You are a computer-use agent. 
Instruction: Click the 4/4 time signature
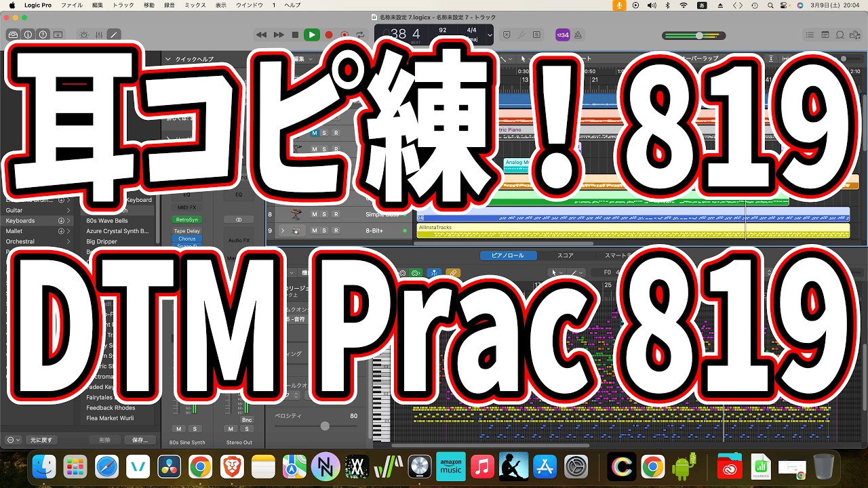[x=471, y=30]
